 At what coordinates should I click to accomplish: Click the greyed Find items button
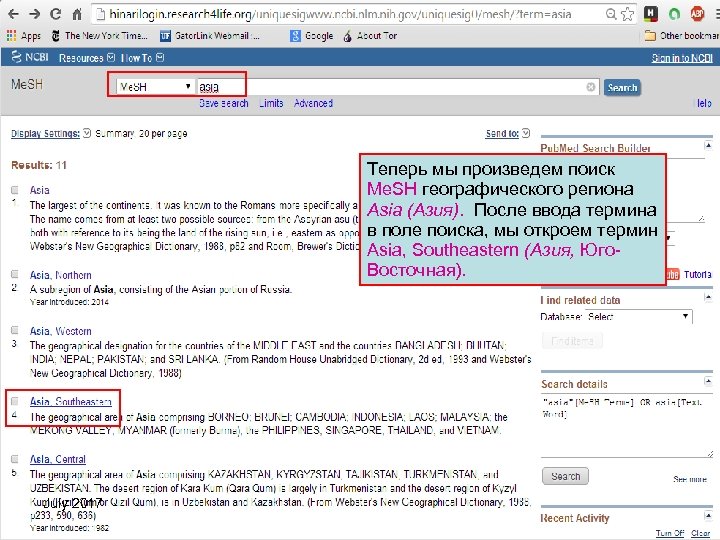pyautogui.click(x=572, y=341)
